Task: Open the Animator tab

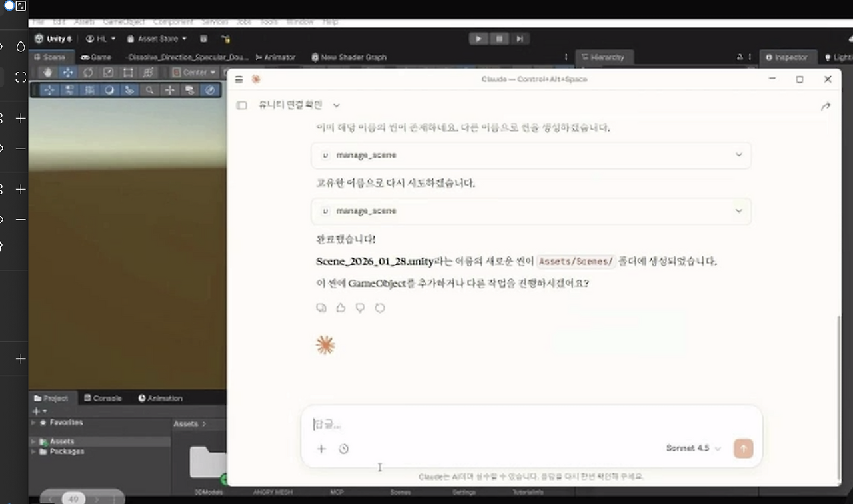Action: tap(275, 57)
